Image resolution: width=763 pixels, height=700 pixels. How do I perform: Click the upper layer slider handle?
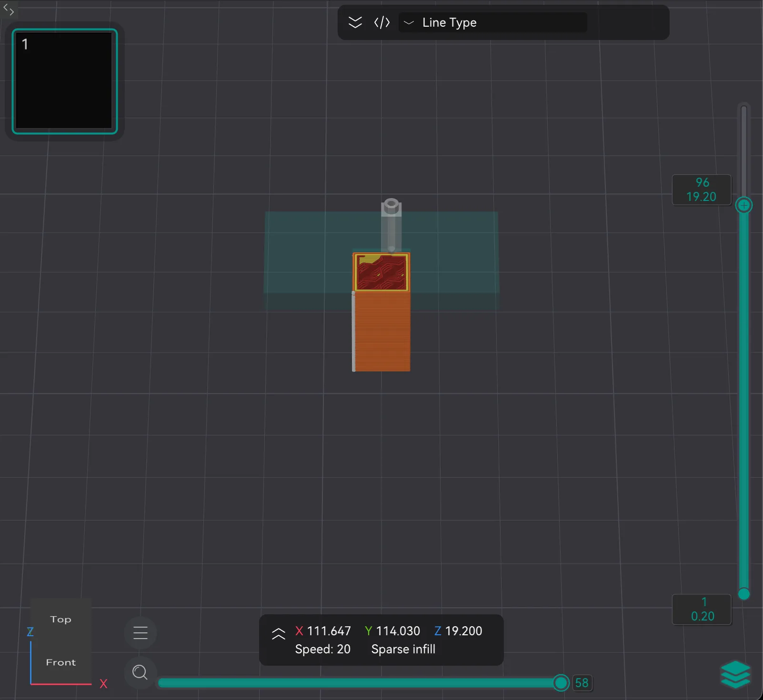click(744, 205)
